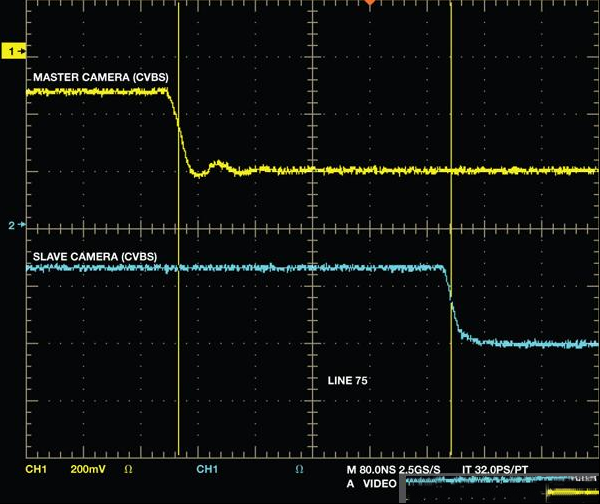Click the yellow ohm termination symbol
Screen dimensions: 600x504
[128, 469]
